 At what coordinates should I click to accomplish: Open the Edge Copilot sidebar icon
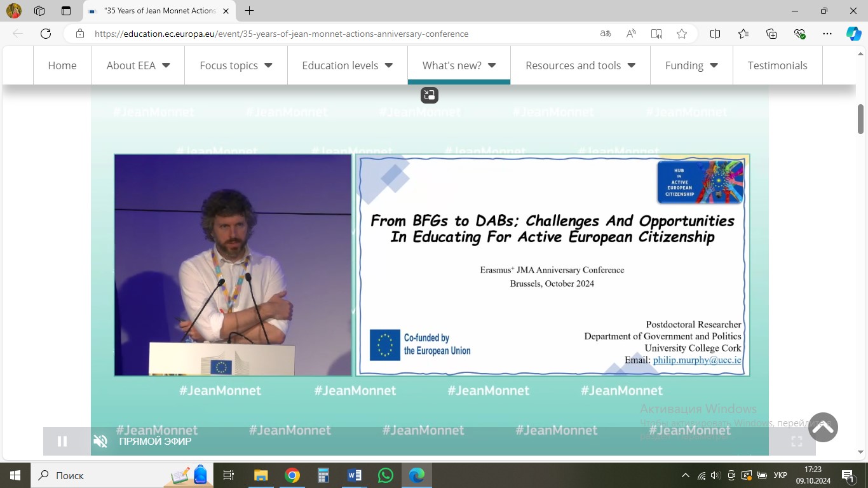pos(853,34)
